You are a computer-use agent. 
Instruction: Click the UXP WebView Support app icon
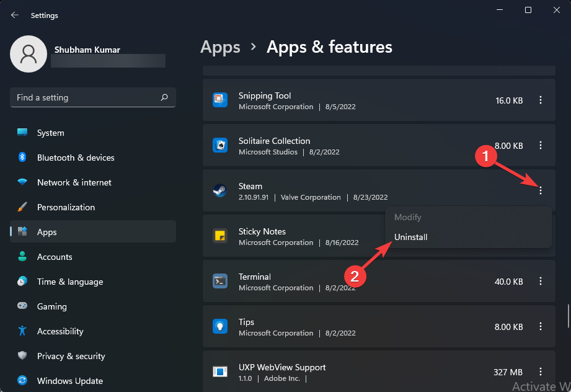[220, 372]
